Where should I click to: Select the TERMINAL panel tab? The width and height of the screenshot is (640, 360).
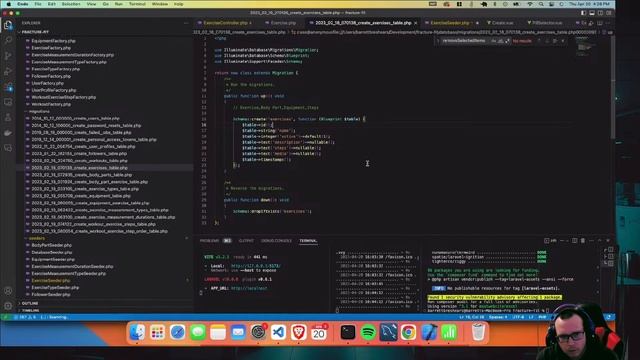pos(308,241)
